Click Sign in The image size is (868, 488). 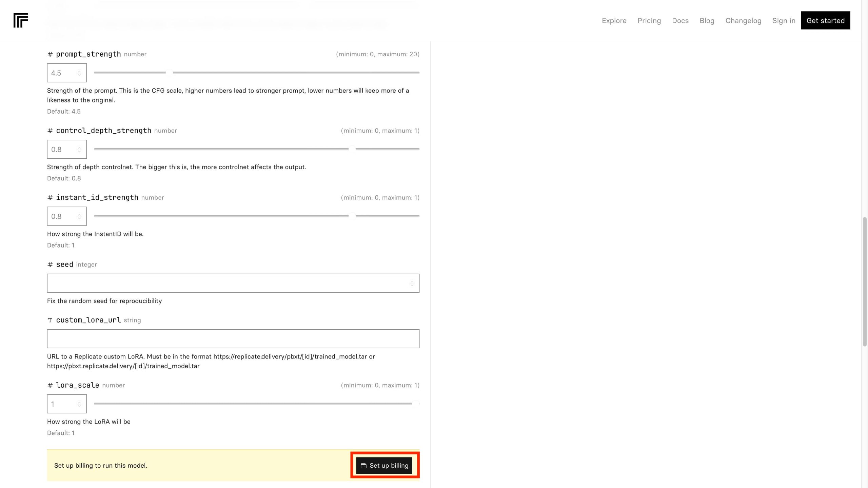pos(783,21)
